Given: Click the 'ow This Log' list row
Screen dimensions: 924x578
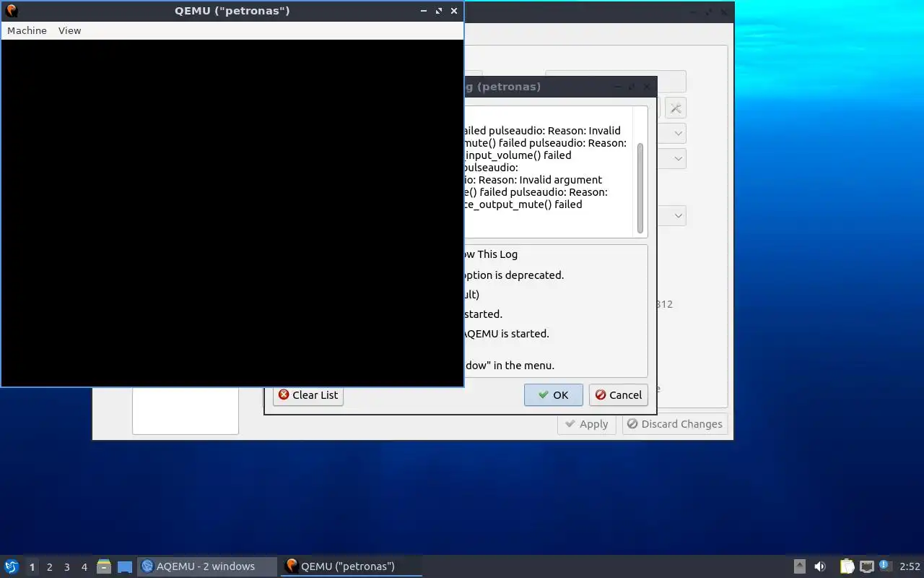Looking at the screenshot, I should (490, 254).
